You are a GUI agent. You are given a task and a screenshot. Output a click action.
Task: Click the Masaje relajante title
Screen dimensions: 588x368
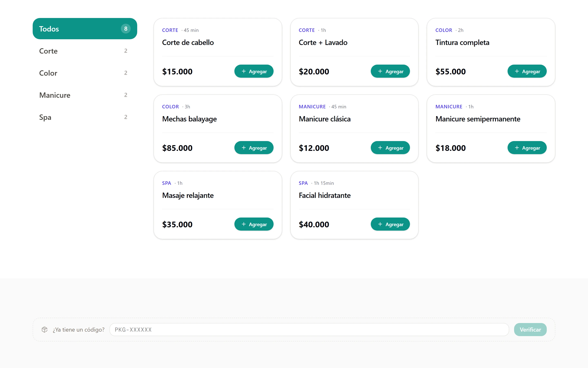click(188, 195)
